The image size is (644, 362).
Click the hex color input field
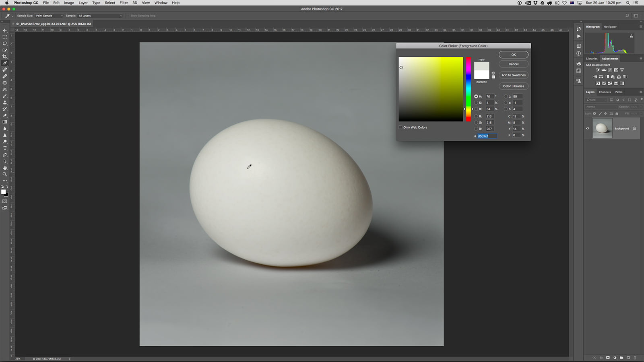487,136
